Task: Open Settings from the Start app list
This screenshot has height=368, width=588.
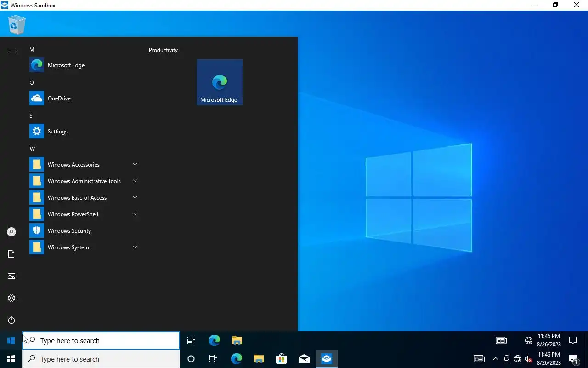Action: click(84, 132)
